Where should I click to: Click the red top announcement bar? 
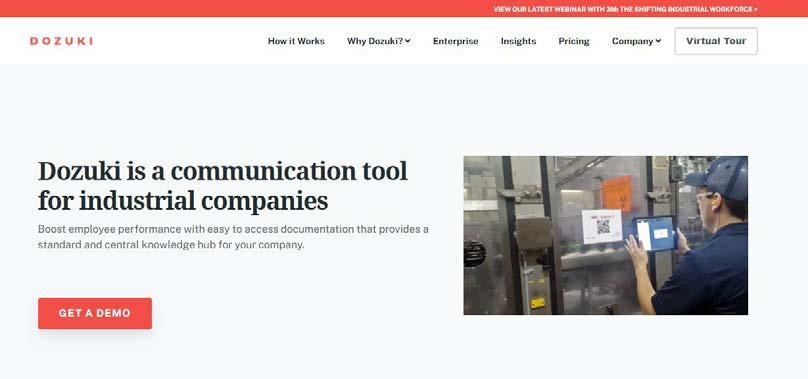(x=404, y=9)
